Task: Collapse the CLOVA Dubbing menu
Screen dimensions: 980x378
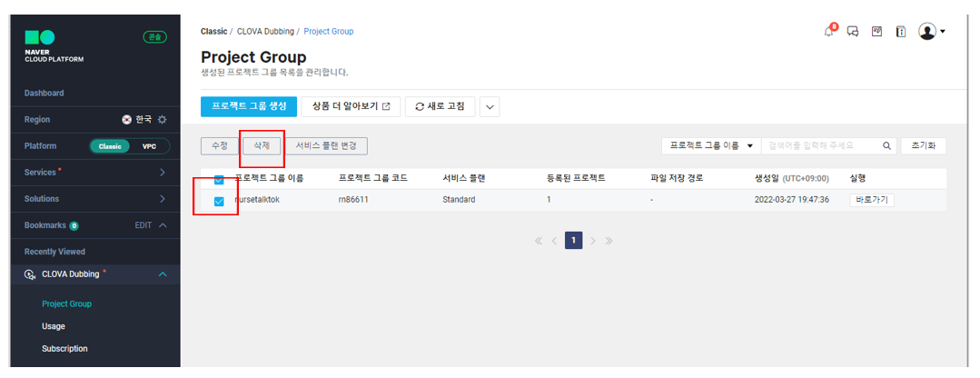Action: (x=163, y=274)
